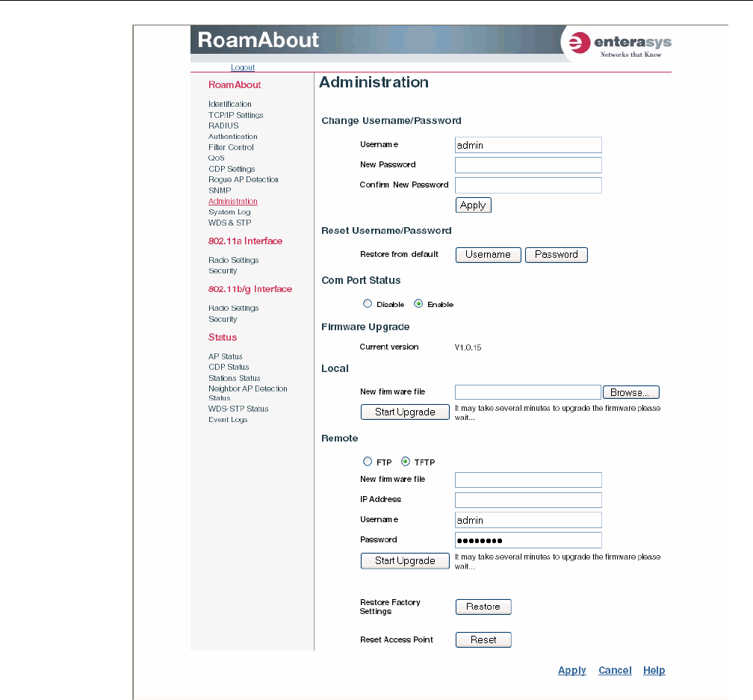Click the Remote Username field
Image resolution: width=753 pixels, height=700 pixels.
pyautogui.click(x=528, y=520)
